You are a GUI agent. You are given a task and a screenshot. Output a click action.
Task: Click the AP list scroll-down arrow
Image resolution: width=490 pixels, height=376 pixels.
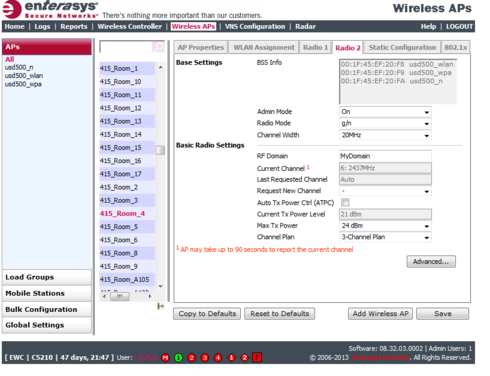pyautogui.click(x=161, y=286)
